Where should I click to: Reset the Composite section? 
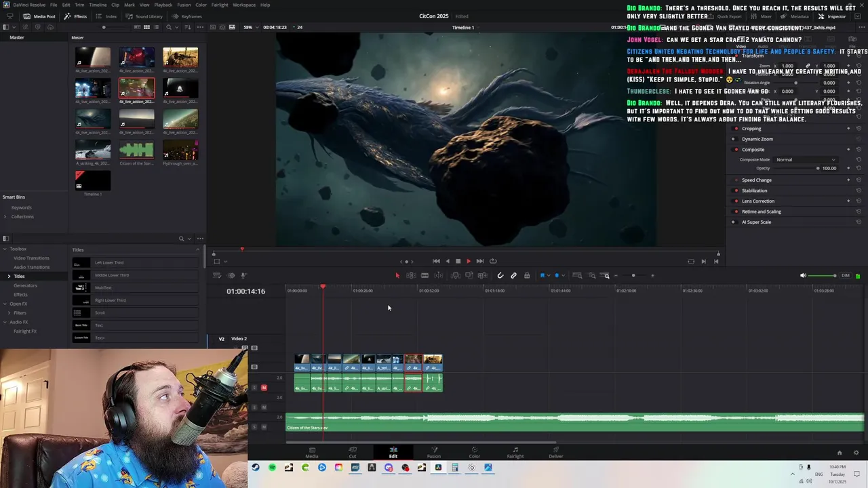(859, 150)
